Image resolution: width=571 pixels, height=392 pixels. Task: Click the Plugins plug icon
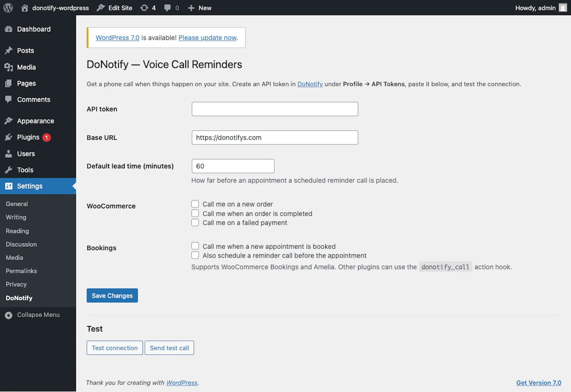pyautogui.click(x=9, y=137)
